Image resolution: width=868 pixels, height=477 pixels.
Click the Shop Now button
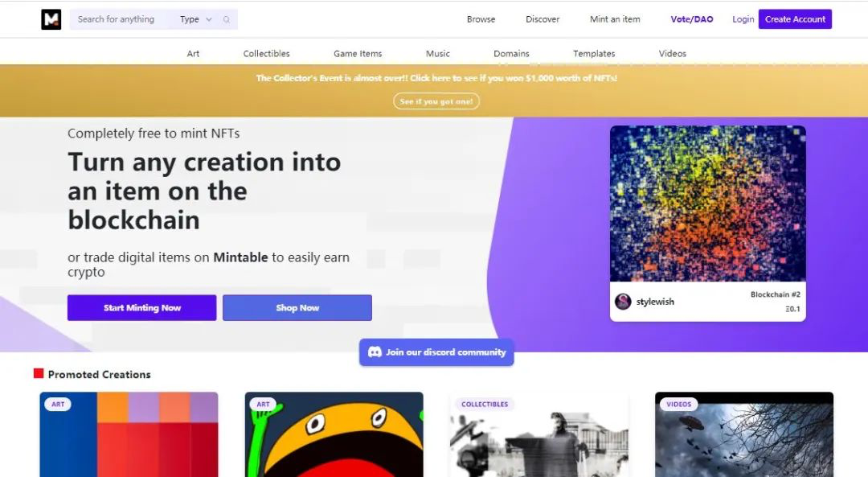(x=297, y=307)
